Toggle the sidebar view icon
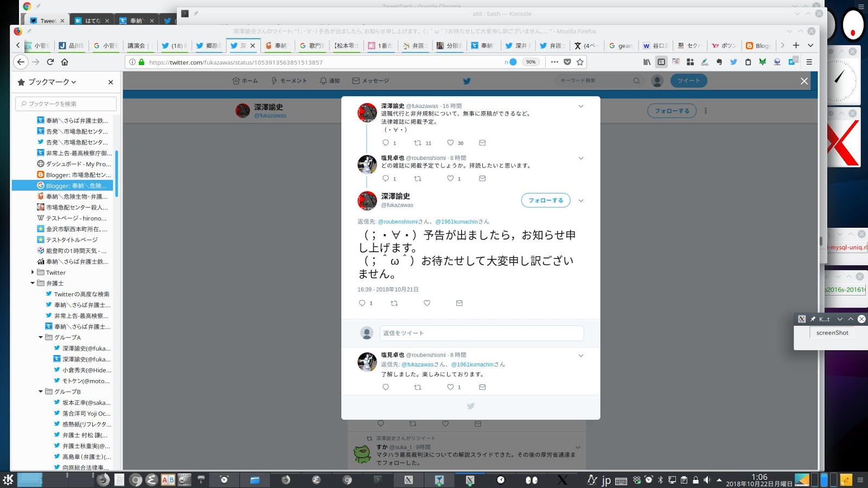This screenshot has height=488, width=868. point(661,62)
